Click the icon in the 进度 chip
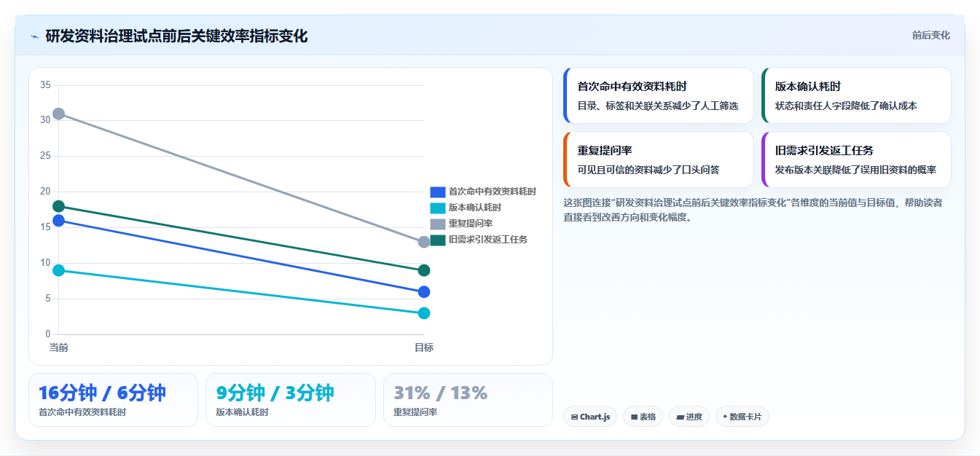This screenshot has width=980, height=456. pos(680,417)
